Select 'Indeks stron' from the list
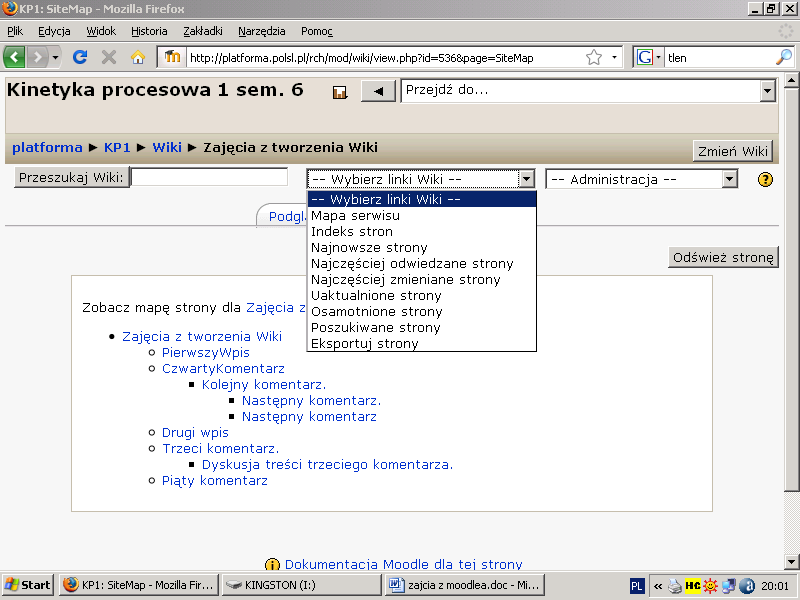Image resolution: width=800 pixels, height=600 pixels. click(x=421, y=231)
